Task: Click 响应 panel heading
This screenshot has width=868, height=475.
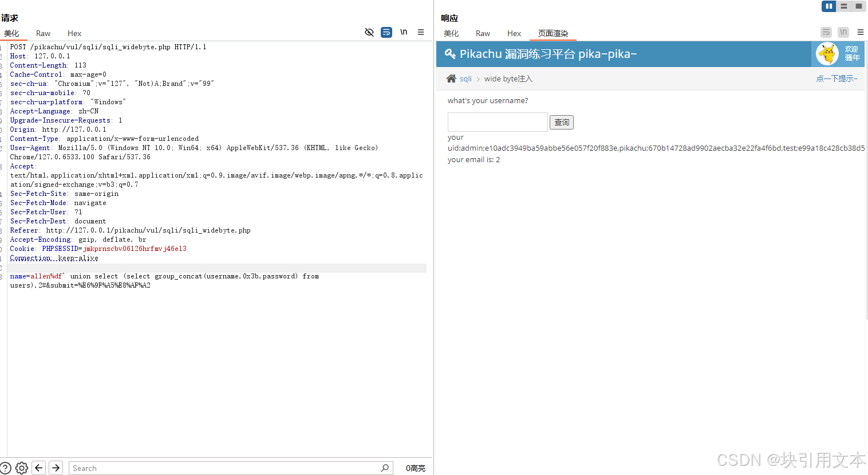Action: tap(449, 18)
